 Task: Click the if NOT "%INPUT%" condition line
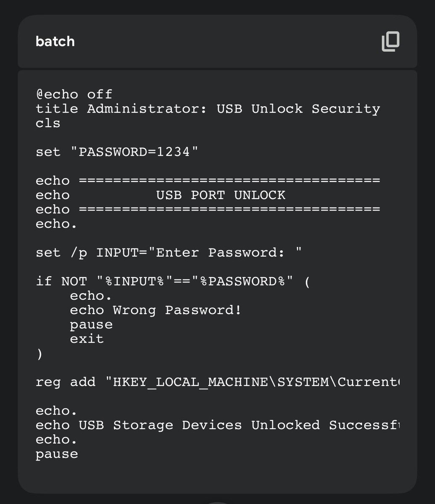pos(173,281)
